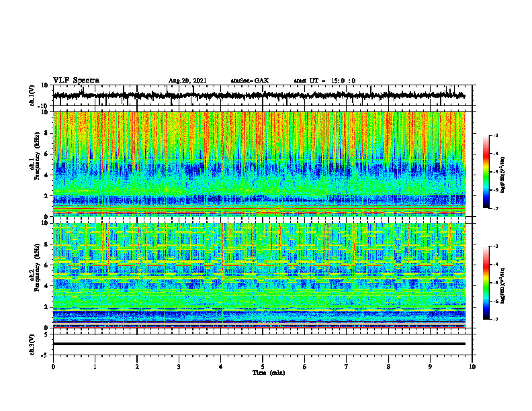This screenshot has height=411, width=532.
Task: Click the "station=GAK" header text
Action: pyautogui.click(x=250, y=81)
